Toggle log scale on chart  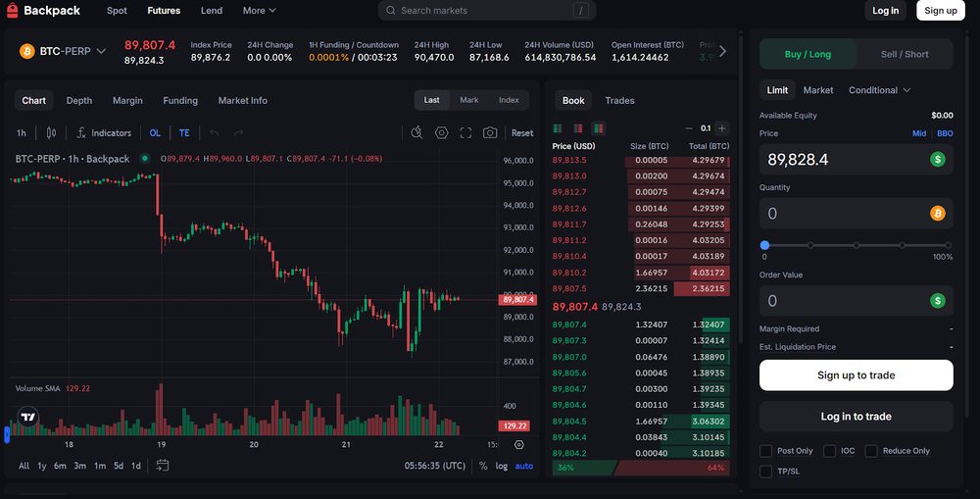coord(501,466)
